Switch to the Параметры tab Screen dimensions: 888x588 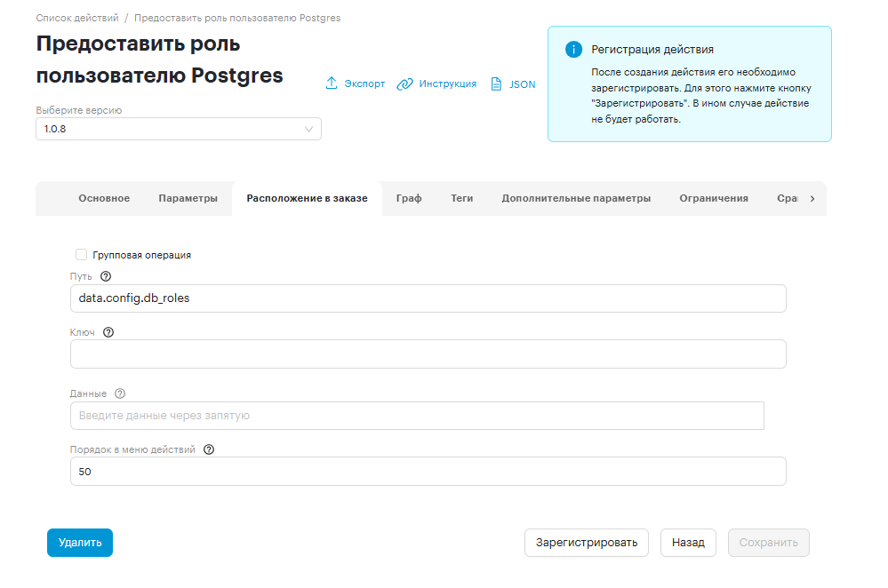(x=188, y=198)
